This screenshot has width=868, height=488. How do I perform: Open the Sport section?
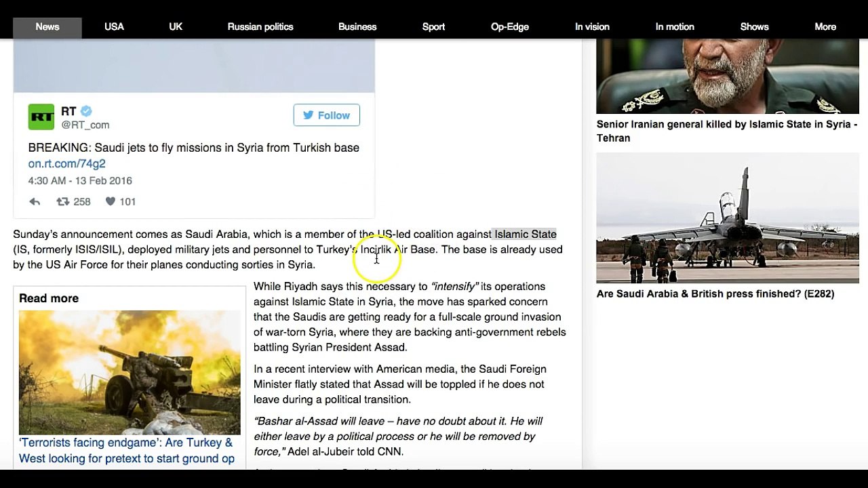[x=433, y=26]
